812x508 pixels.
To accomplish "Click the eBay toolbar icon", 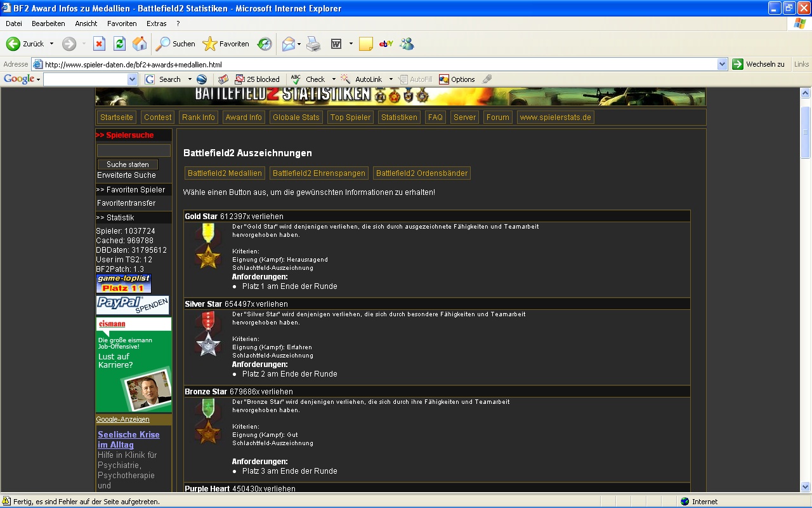I will click(386, 44).
